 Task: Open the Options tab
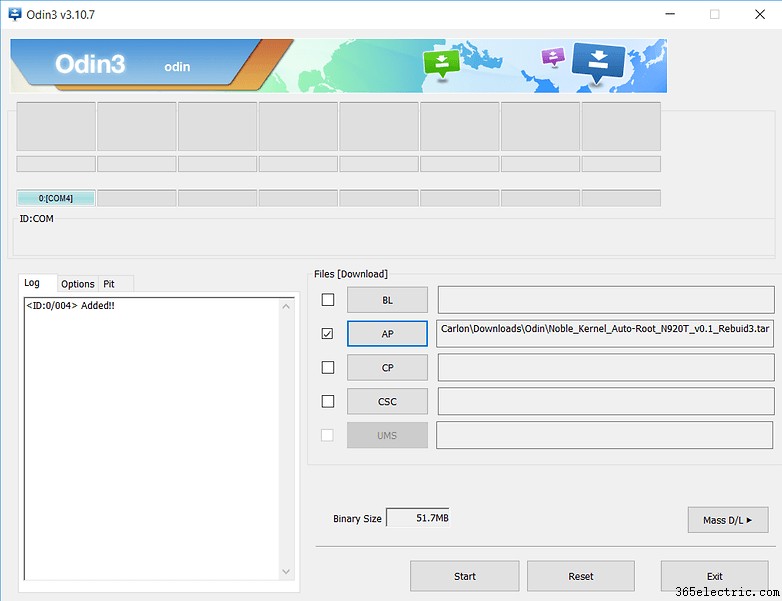[78, 284]
